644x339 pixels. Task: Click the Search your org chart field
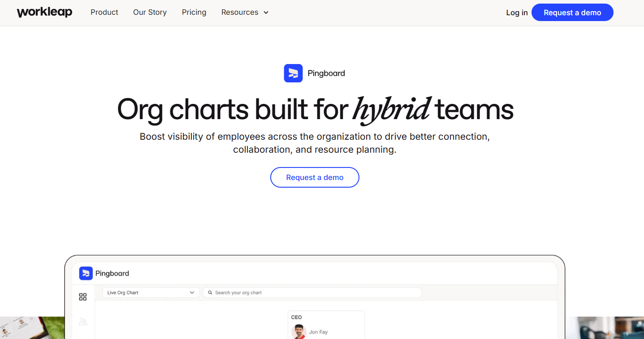point(312,293)
